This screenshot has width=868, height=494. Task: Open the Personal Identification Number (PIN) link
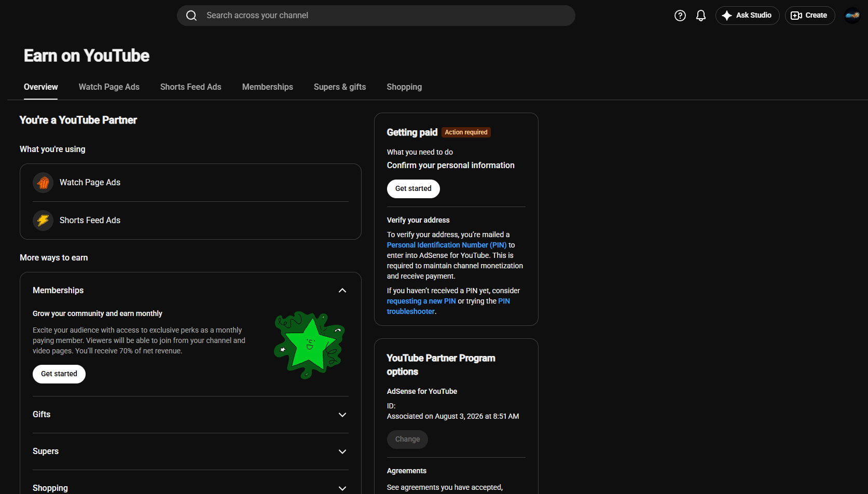pyautogui.click(x=447, y=245)
